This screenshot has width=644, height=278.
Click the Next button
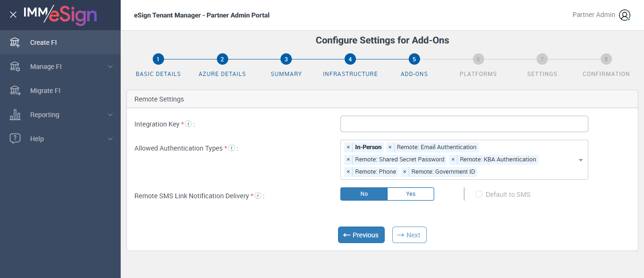409,235
